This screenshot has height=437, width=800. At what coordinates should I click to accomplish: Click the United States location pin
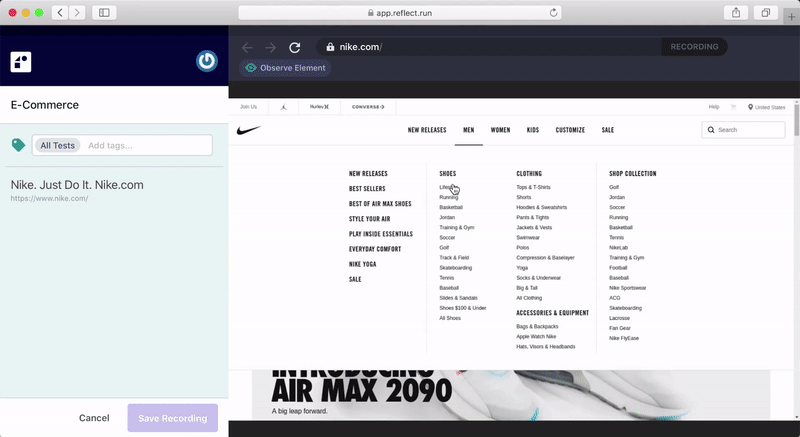coord(750,107)
